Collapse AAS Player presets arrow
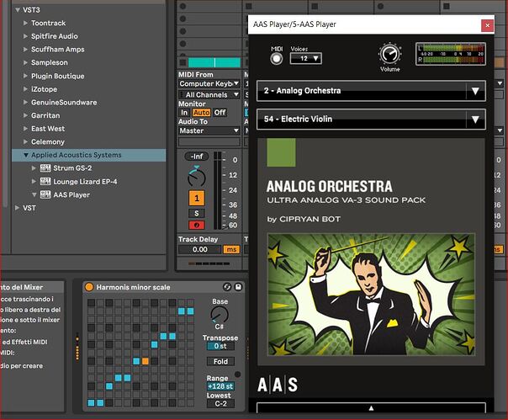508x420 pixels. pyautogui.click(x=34, y=194)
